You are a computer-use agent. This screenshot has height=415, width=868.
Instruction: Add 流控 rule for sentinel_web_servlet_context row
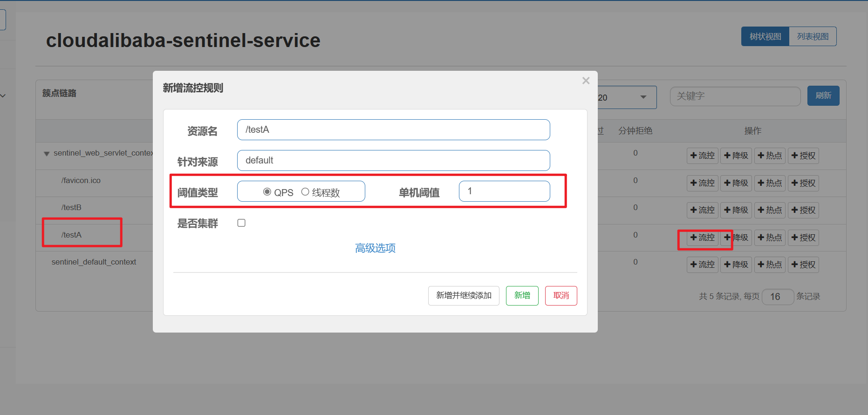tap(703, 156)
